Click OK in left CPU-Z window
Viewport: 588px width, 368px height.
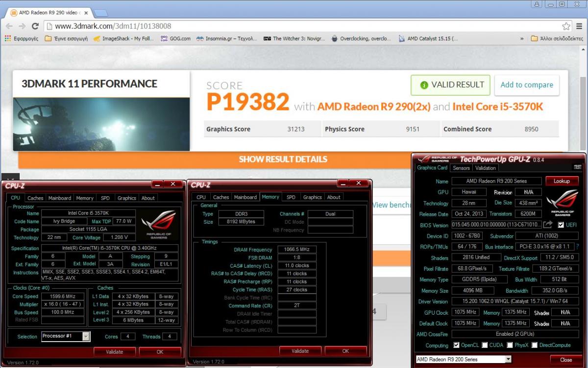pos(160,351)
